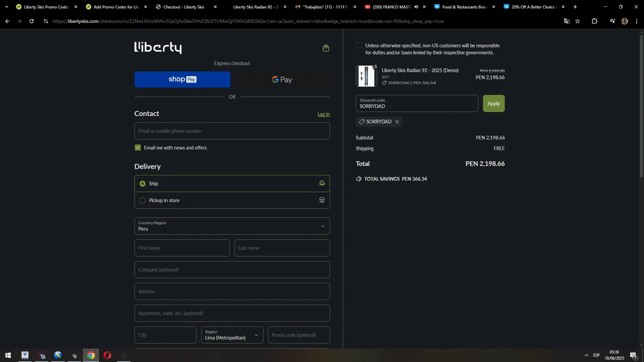644x362 pixels.
Task: Pay with Google Pay button
Action: click(x=282, y=79)
